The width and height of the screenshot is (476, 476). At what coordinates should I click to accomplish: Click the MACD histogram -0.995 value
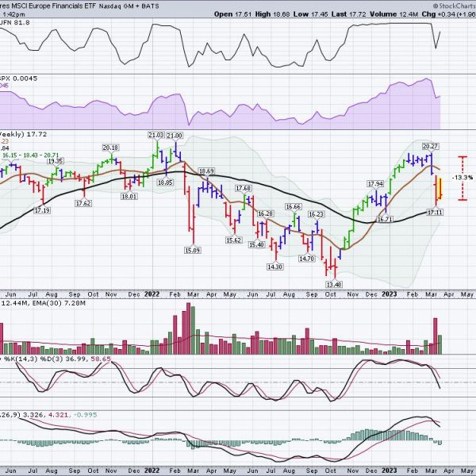pos(85,415)
